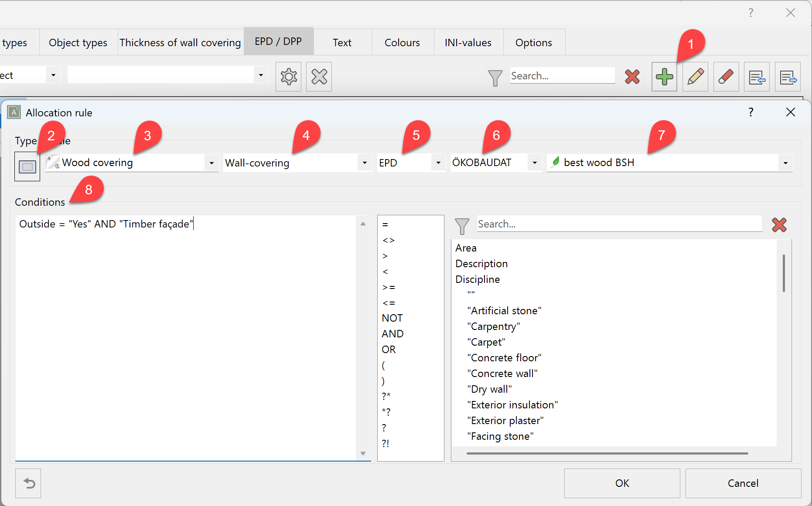The image size is (812, 506).
Task: Confirm the rule with OK
Action: pos(622,483)
